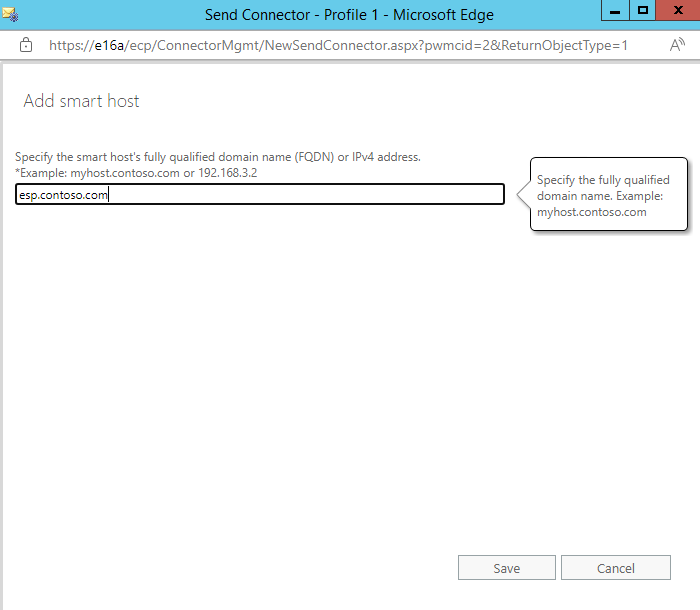
Task: Click the tooltip text 'Specify the fully qualified domain name'
Action: 603,188
